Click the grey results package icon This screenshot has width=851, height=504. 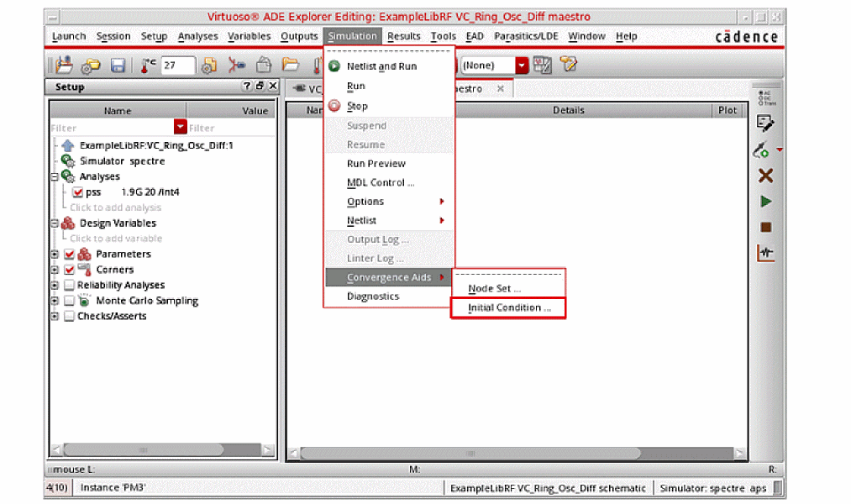coord(264,66)
